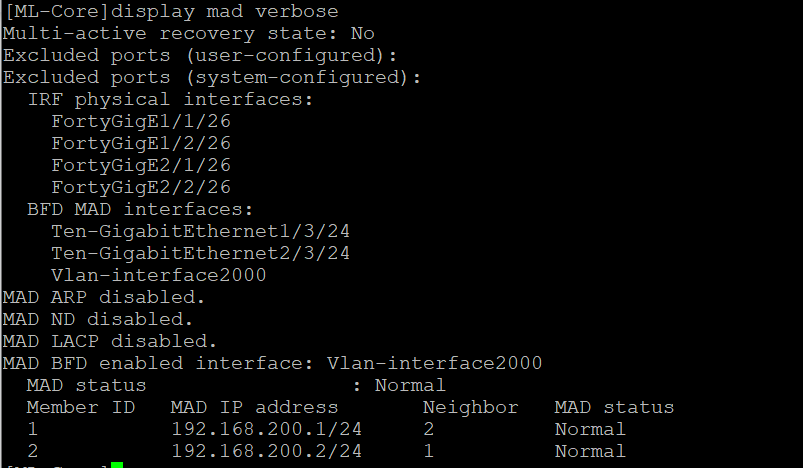Screen dimensions: 803x468
Task: Click Ten-GigabitEthernet2/3/24 text
Action: 201,253
